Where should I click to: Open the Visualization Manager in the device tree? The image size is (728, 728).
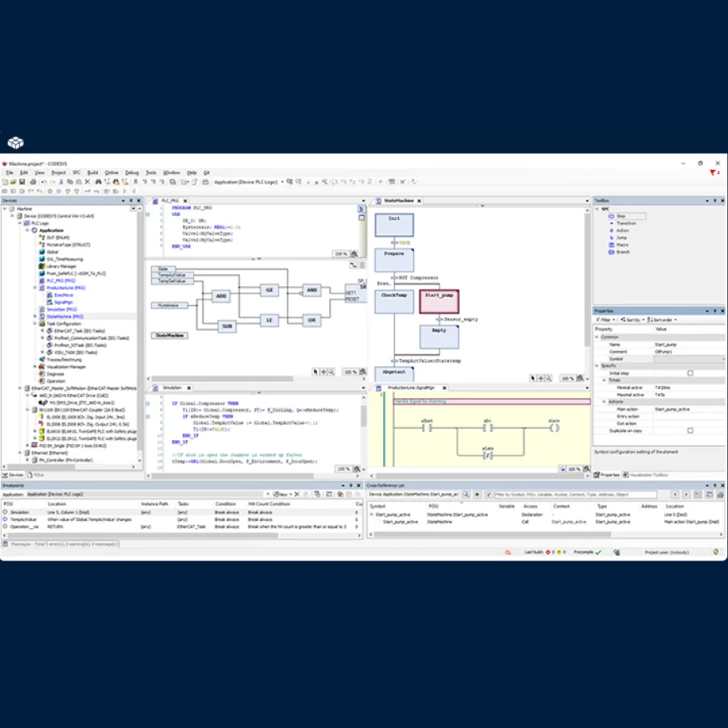(x=66, y=367)
